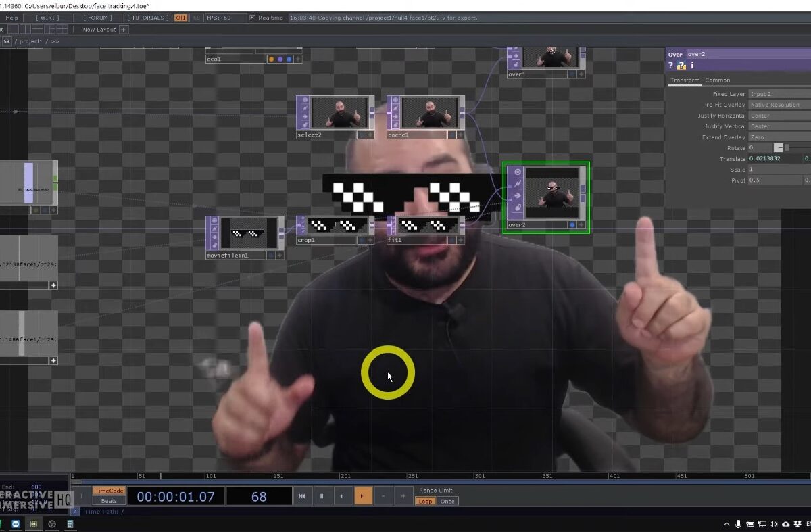Enable TimeCode display mode
This screenshot has height=532, width=811.
click(x=109, y=491)
